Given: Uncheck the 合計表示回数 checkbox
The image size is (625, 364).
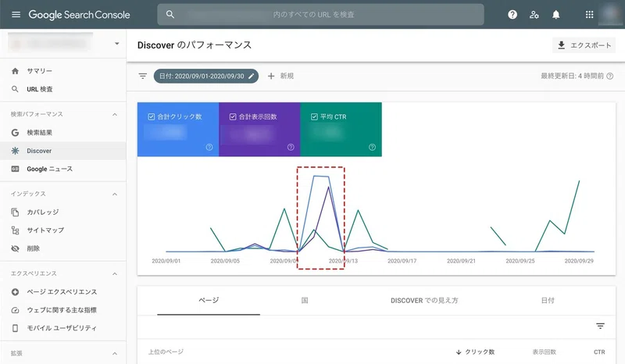Looking at the screenshot, I should (233, 117).
